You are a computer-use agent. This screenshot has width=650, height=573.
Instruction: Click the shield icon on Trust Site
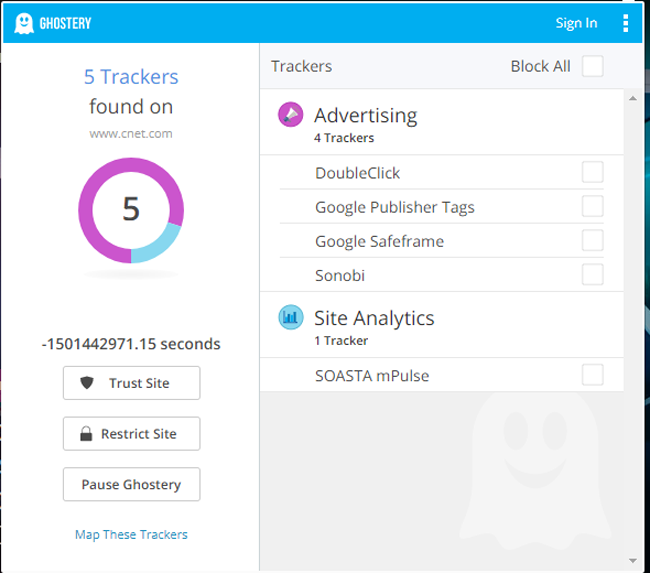click(87, 383)
